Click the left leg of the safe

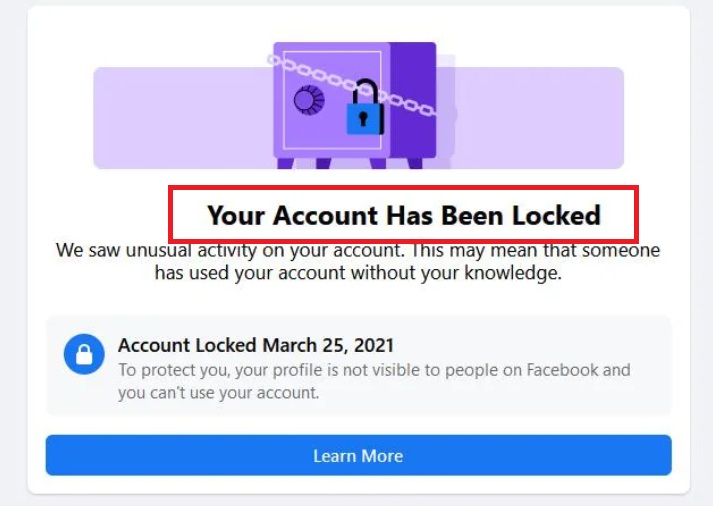tap(286, 163)
